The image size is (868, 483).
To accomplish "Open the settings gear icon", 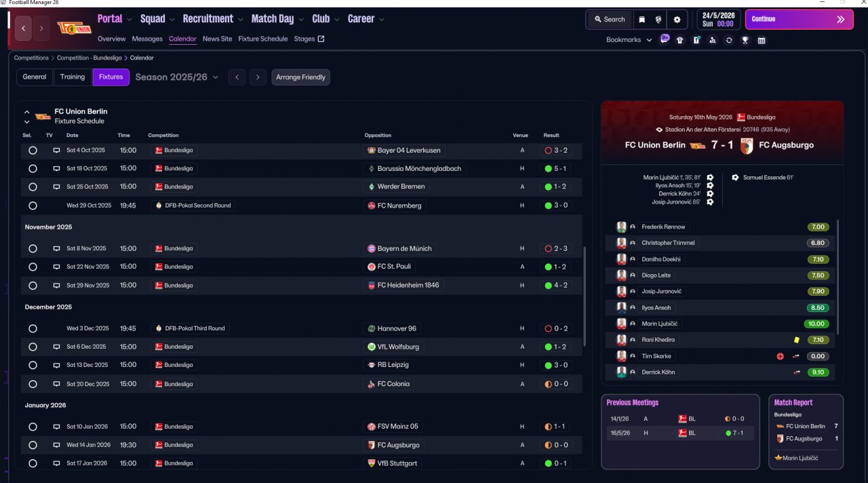I will point(677,20).
